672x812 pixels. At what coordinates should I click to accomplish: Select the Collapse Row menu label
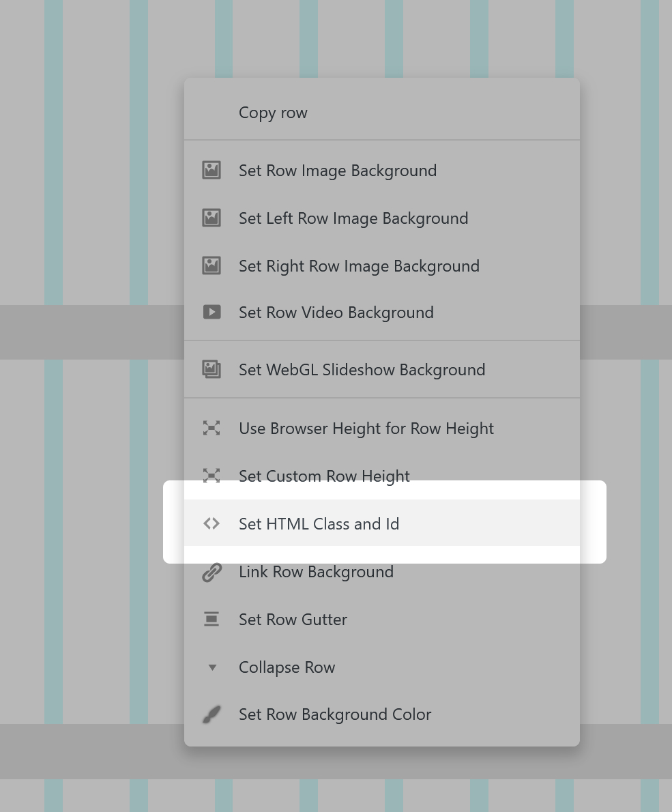287,667
